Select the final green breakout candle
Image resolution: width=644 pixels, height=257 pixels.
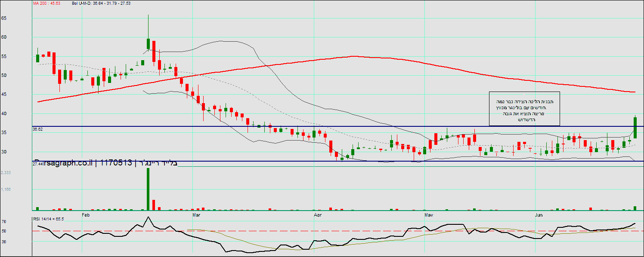tap(635, 128)
